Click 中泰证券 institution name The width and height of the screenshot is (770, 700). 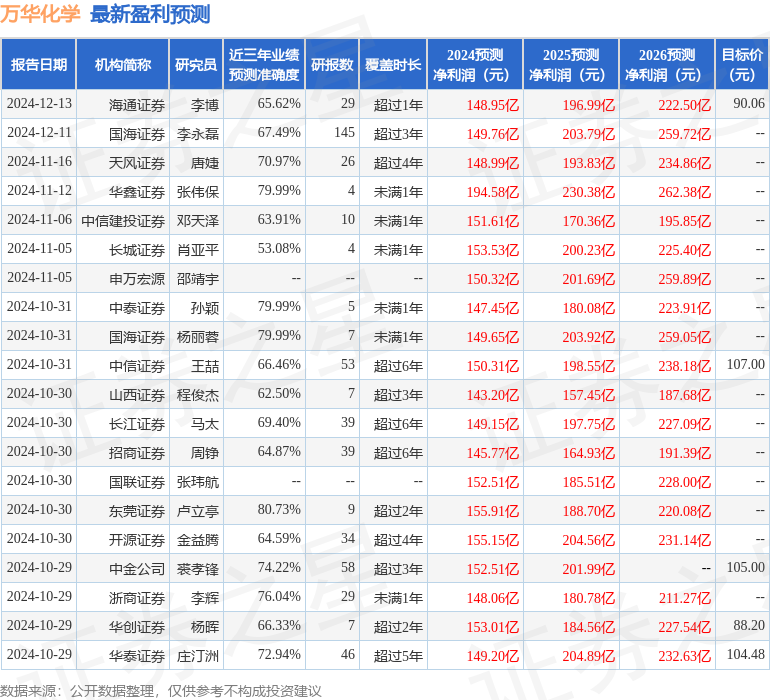pyautogui.click(x=137, y=308)
